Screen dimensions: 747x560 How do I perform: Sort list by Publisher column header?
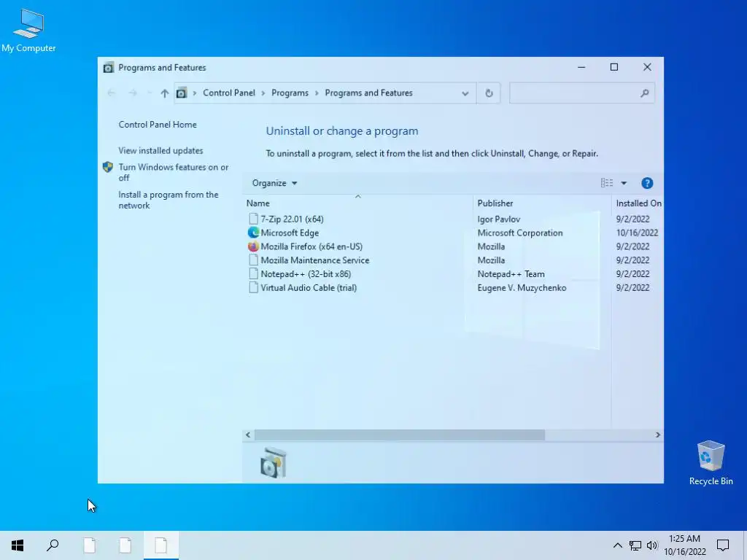coord(495,203)
